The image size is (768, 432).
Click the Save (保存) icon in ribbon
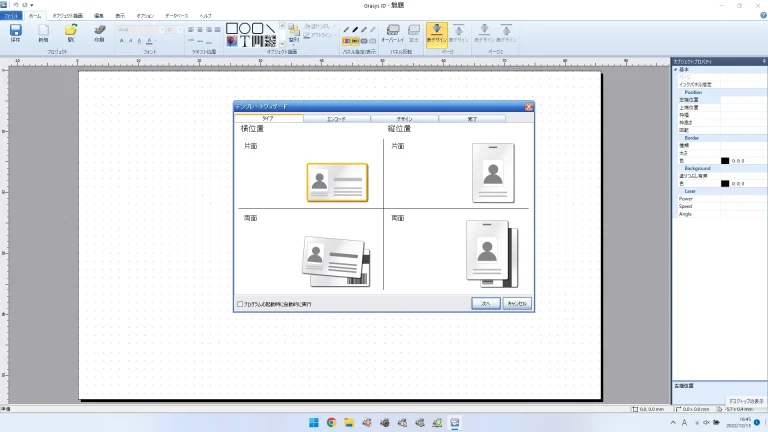[x=15, y=32]
